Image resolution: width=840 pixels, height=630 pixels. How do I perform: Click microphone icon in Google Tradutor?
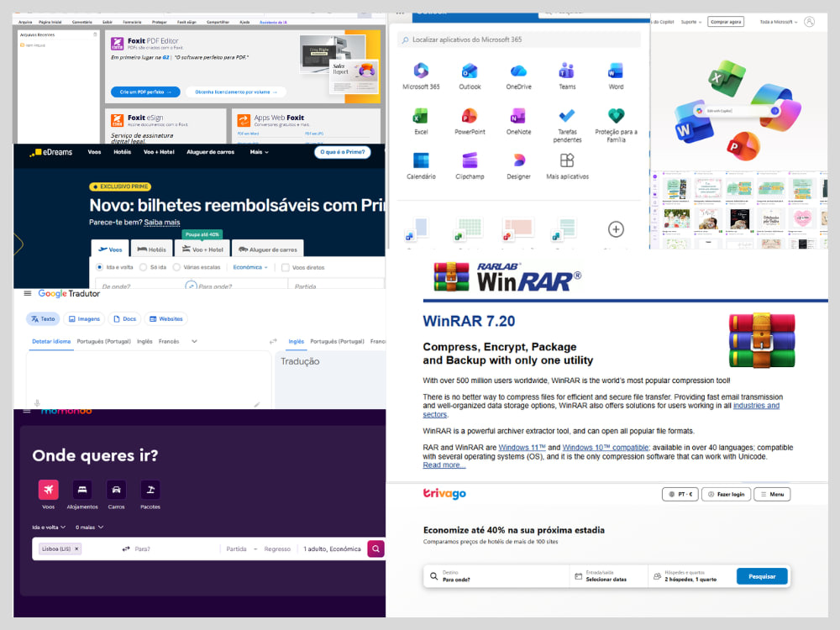tap(37, 403)
